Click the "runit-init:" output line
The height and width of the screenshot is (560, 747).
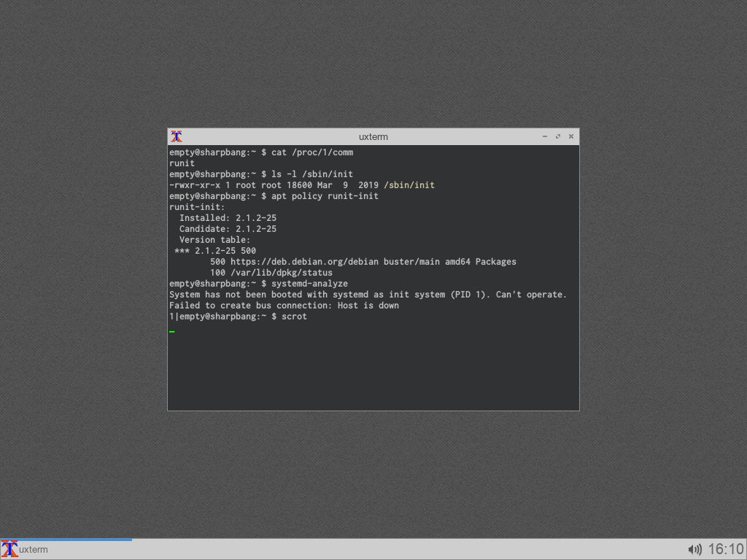(x=197, y=207)
